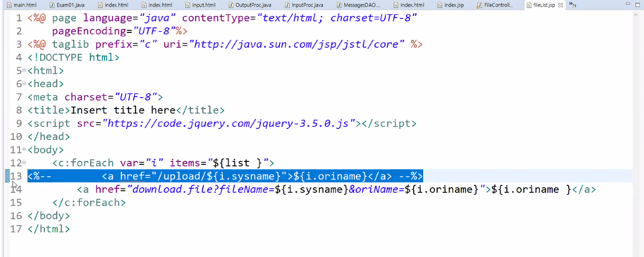644x257 pixels.
Task: Select the InputProc.java tab
Action: click(304, 5)
